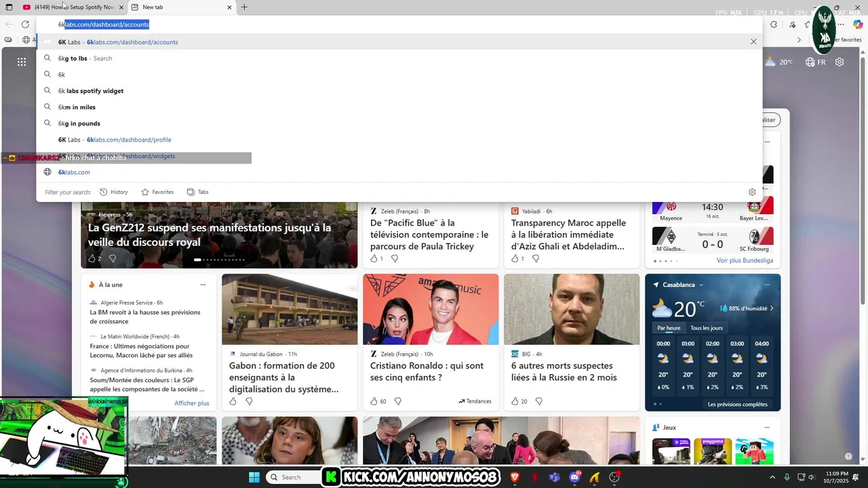Open the apps grid launcher icon

point(22,62)
